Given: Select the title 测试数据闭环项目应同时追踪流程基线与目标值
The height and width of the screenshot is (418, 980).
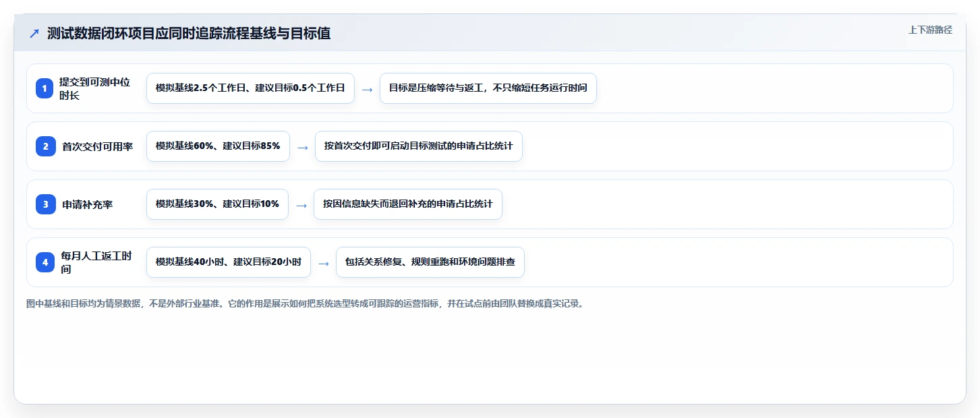Looking at the screenshot, I should point(189,33).
